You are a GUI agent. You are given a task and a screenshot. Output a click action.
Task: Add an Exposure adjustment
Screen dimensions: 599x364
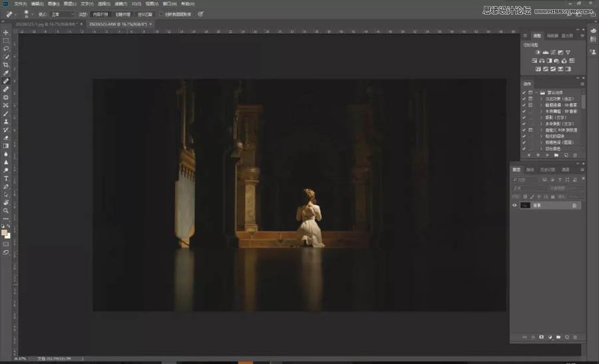(x=560, y=53)
